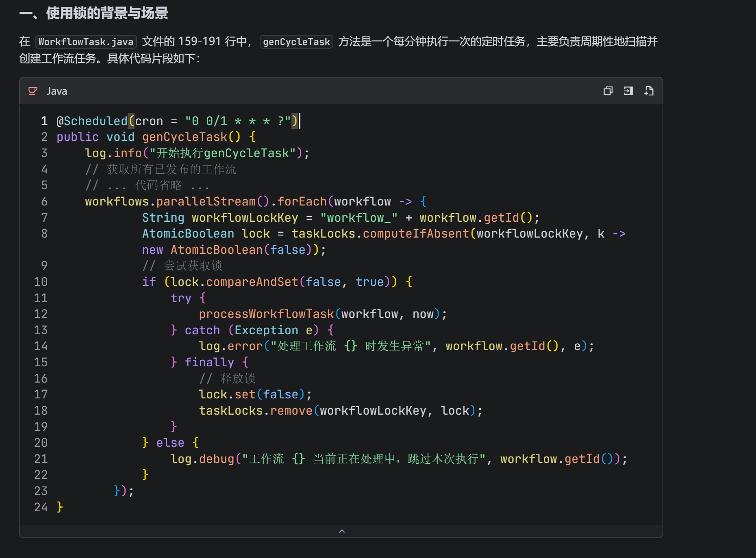This screenshot has height=558, width=756.
Task: Click "log.error" on line 14
Action: pos(230,346)
